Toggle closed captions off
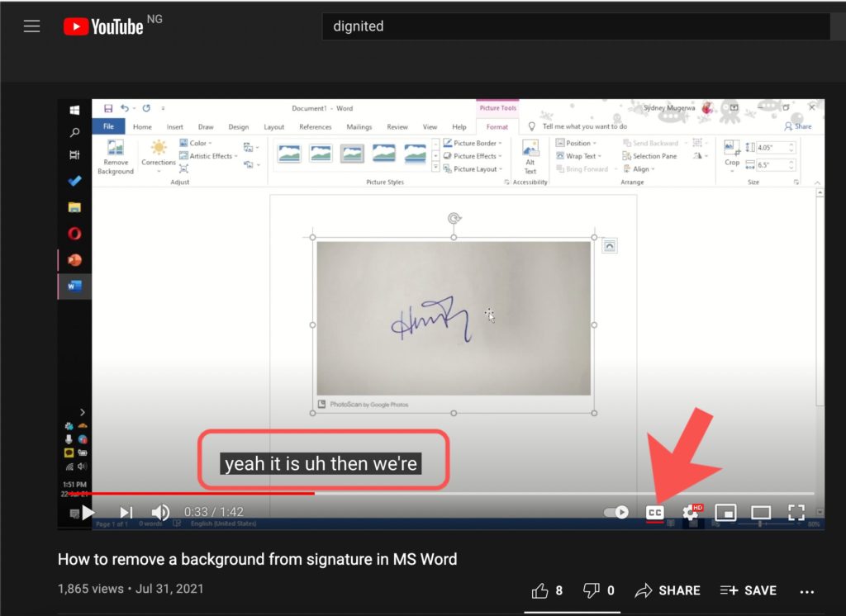846x616 pixels. [655, 513]
